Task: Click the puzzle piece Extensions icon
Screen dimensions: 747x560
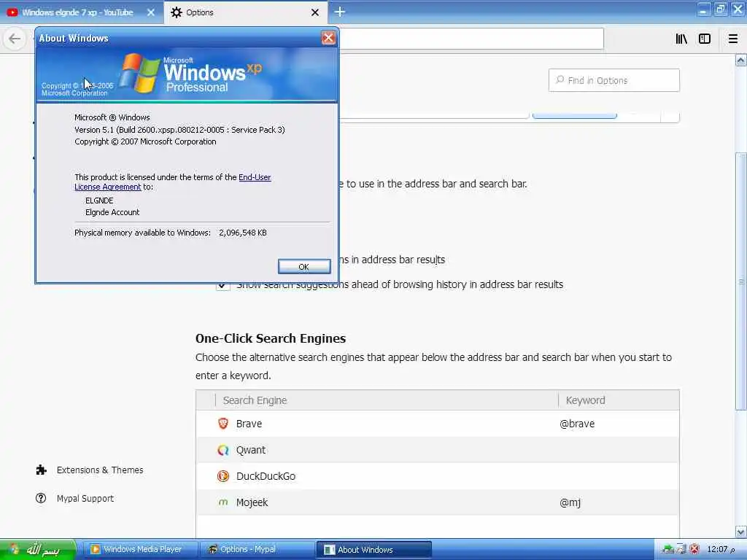Action: click(x=41, y=470)
